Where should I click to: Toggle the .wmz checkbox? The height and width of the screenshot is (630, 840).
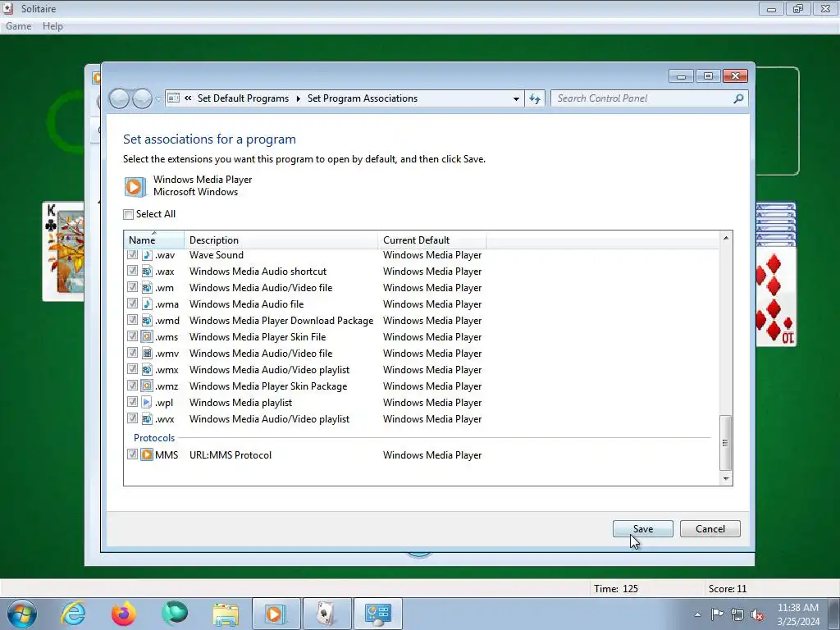(132, 386)
